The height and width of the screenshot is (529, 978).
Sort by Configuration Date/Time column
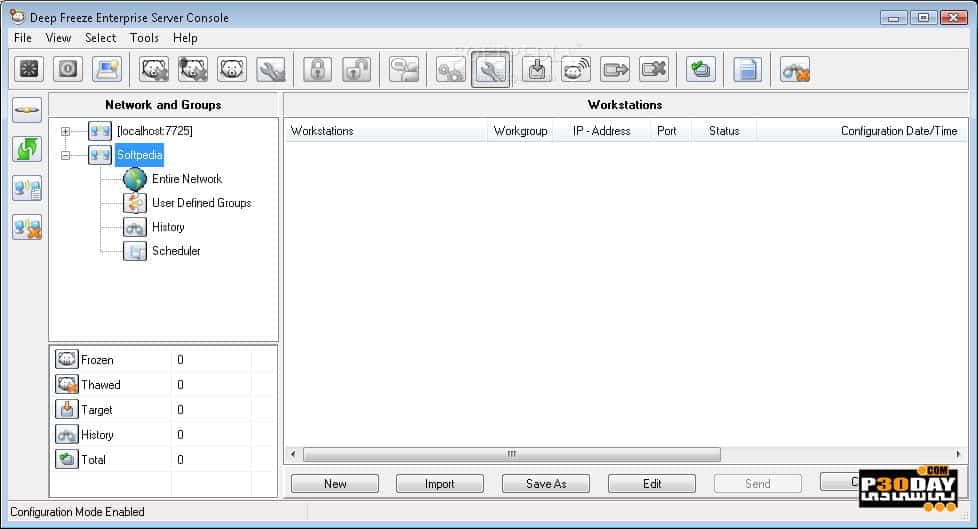point(861,131)
